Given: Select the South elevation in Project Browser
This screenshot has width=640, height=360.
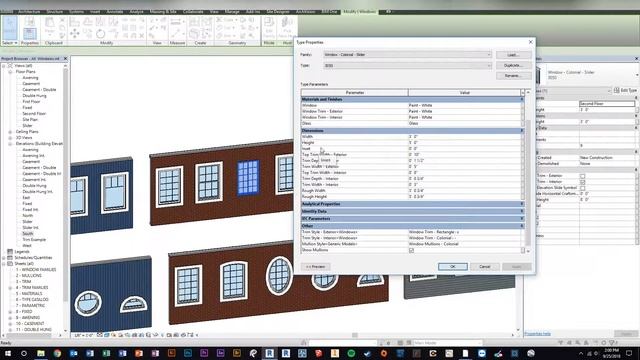Looking at the screenshot, I should (28, 233).
